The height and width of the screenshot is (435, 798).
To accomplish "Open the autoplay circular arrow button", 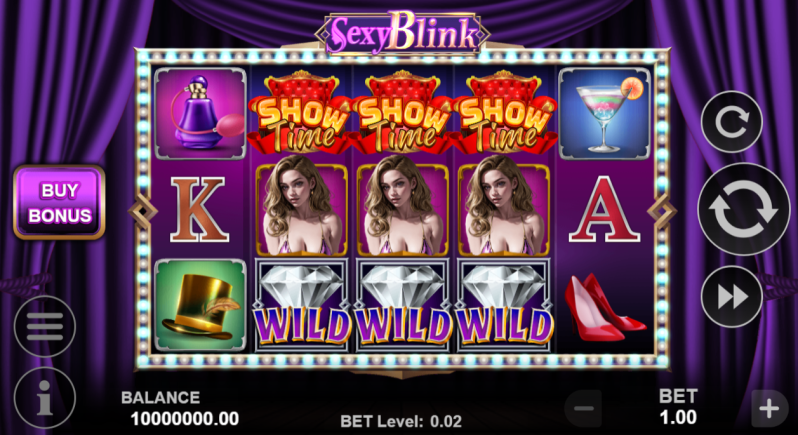I will click(x=731, y=122).
